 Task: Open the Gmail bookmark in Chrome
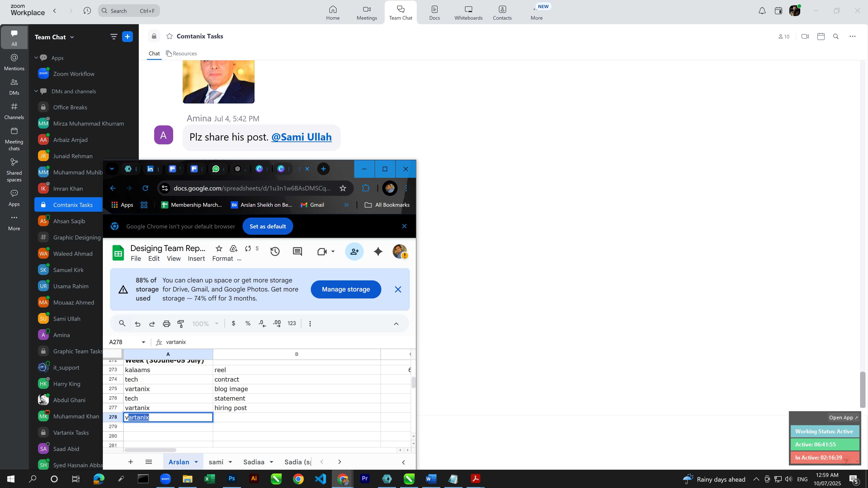click(312, 205)
